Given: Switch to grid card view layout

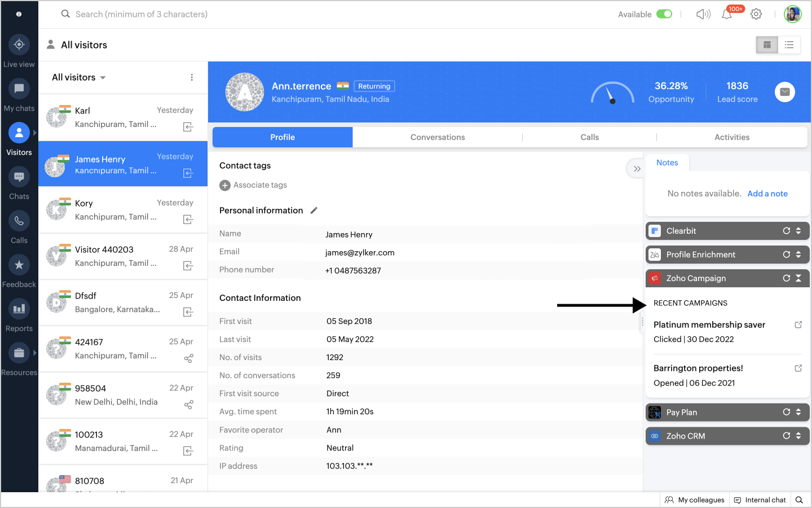Looking at the screenshot, I should [767, 45].
